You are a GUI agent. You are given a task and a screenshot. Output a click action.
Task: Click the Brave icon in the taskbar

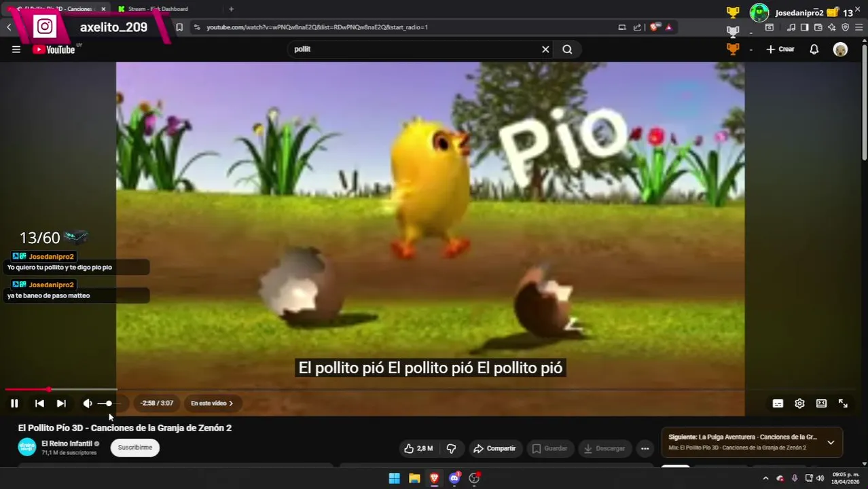coord(434,478)
